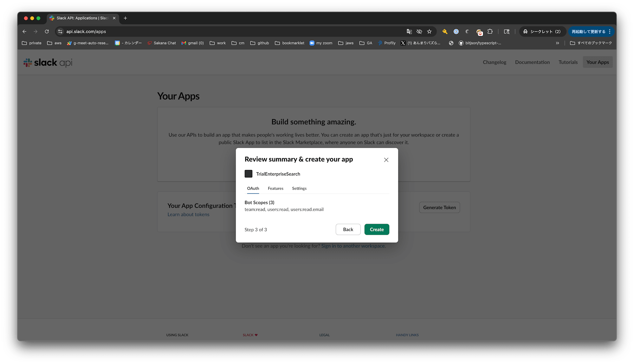Open the g-meet-auto-rese bookmark
This screenshot has height=364, width=634.
pos(88,43)
